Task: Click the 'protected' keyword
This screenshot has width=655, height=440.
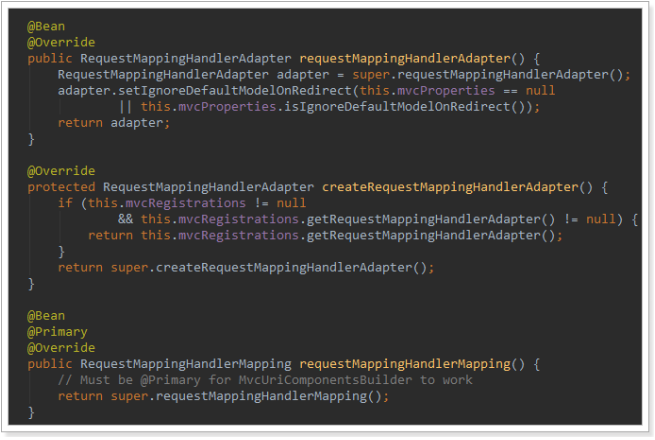Action: (61, 187)
